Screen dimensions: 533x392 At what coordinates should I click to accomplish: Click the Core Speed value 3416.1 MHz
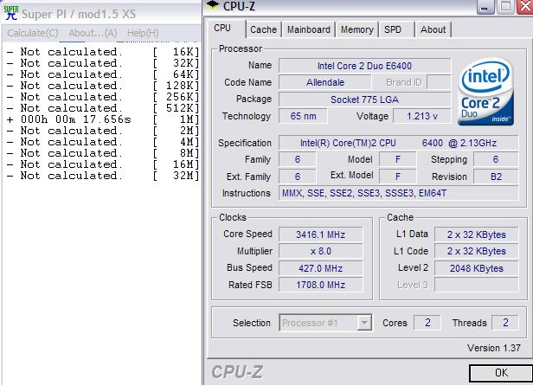[x=320, y=235]
